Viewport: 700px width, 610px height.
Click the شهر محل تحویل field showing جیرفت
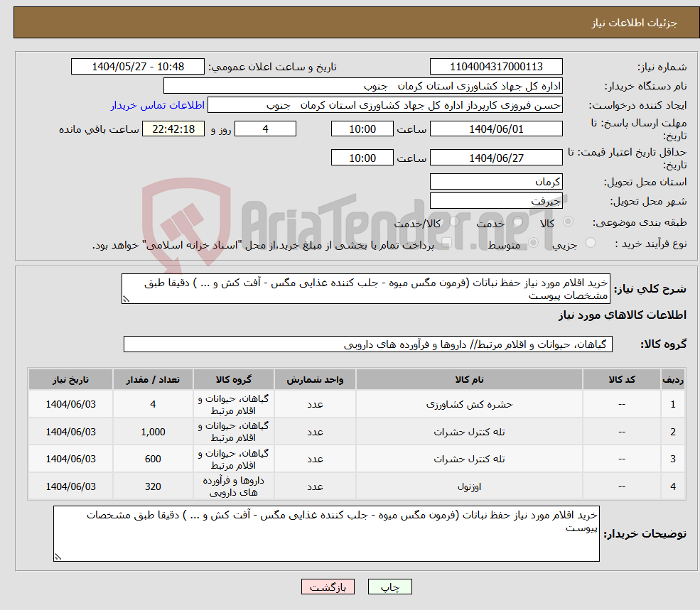click(496, 200)
